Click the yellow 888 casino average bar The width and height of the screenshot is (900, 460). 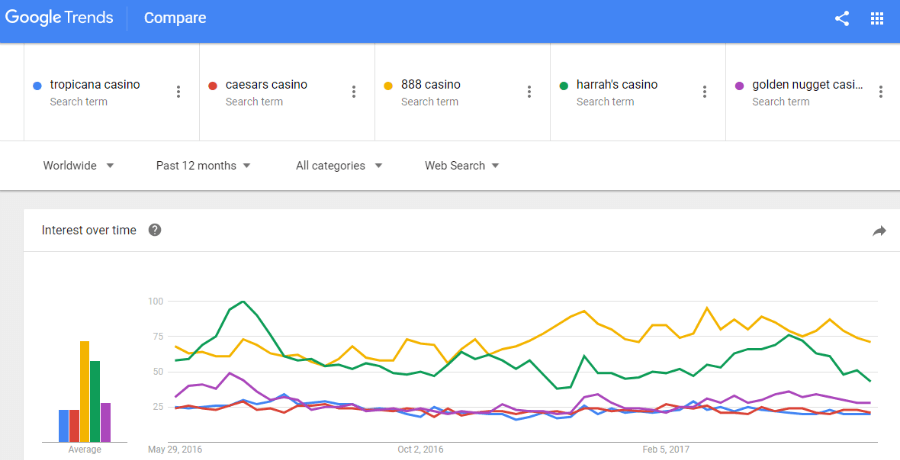click(x=84, y=392)
